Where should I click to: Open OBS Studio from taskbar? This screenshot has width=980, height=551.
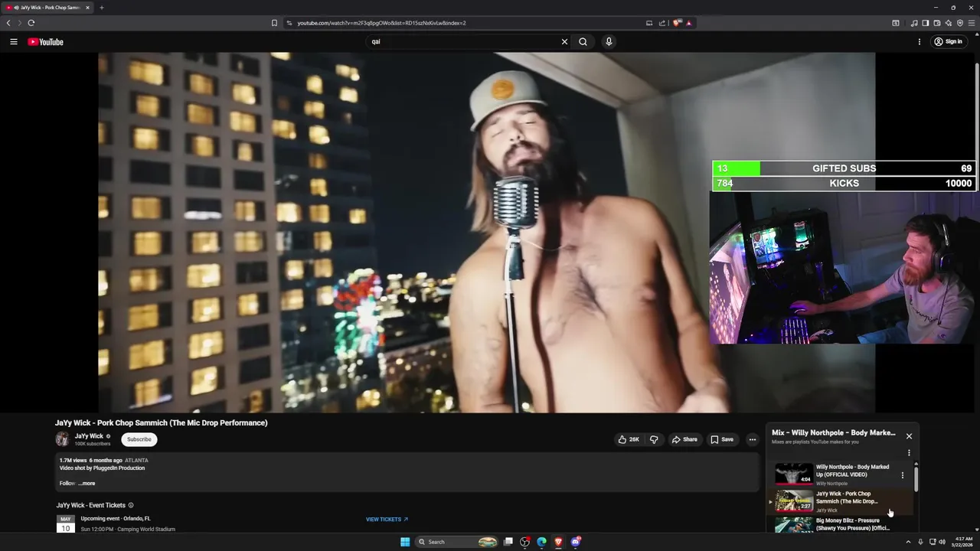[524, 542]
